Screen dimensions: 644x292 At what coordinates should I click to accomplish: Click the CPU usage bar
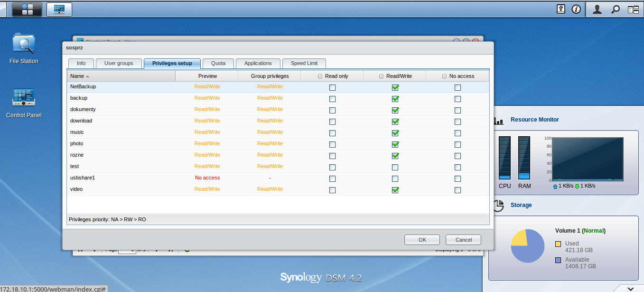click(504, 158)
